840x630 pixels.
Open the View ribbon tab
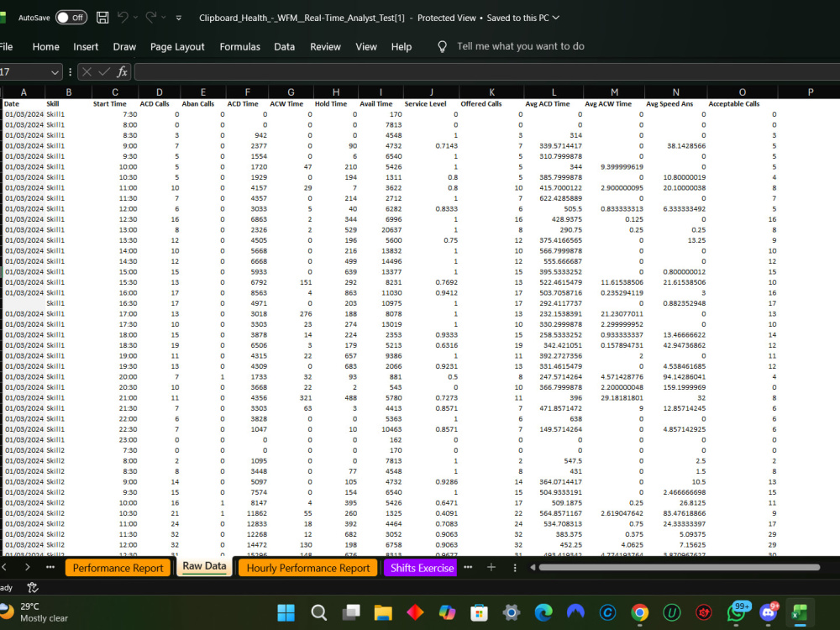click(x=366, y=46)
